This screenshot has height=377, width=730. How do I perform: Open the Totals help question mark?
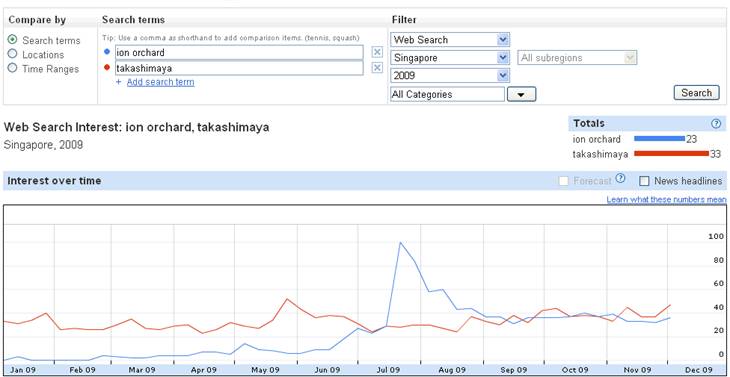pyautogui.click(x=716, y=123)
